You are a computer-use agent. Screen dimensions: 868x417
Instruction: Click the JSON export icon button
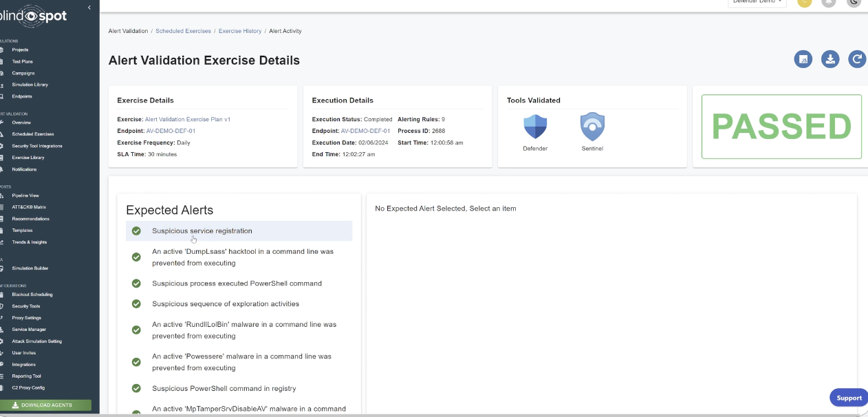point(803,59)
